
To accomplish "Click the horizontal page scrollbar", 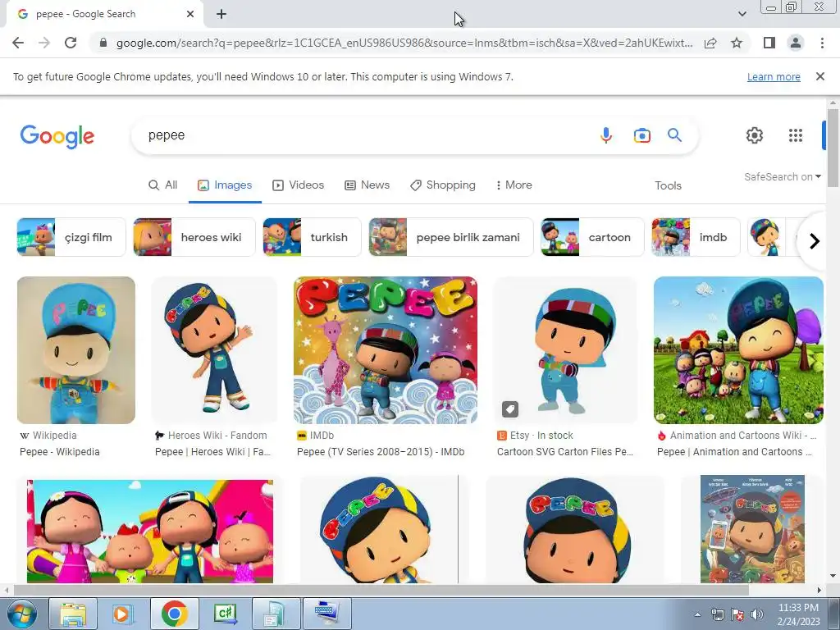I will coord(381,590).
